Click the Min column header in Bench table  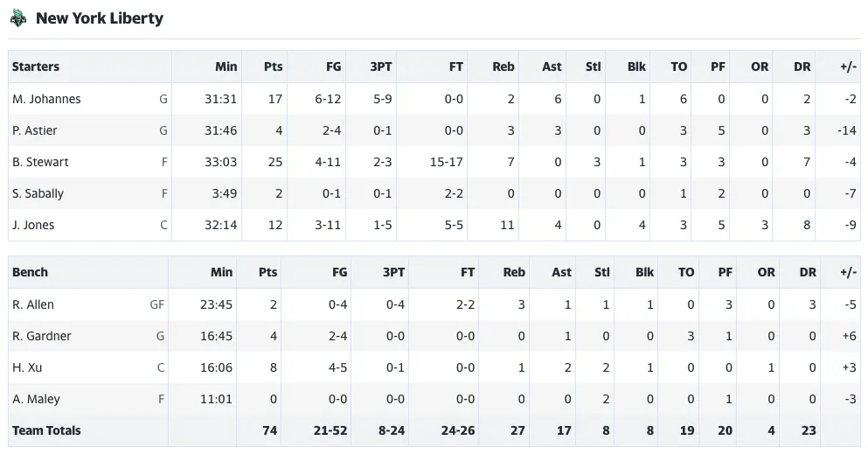[221, 272]
